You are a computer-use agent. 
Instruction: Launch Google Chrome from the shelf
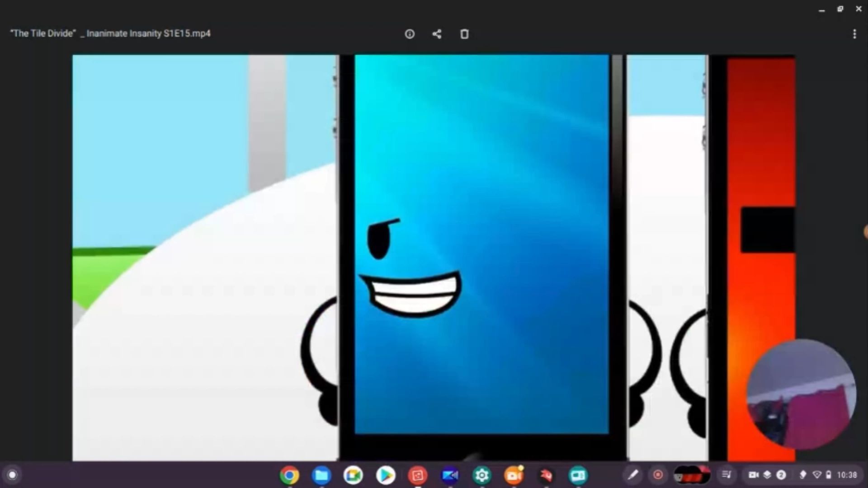(289, 475)
